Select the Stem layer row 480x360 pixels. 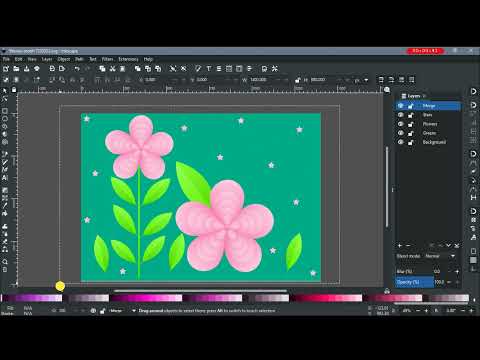428,115
